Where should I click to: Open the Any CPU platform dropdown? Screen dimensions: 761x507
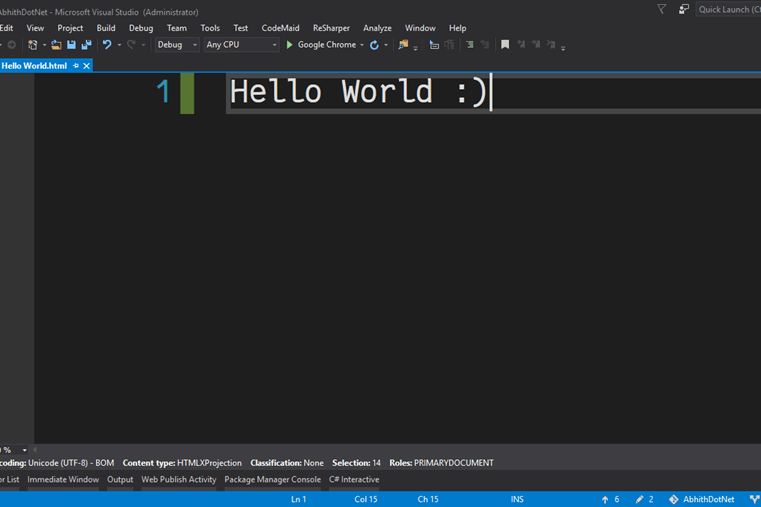point(241,45)
